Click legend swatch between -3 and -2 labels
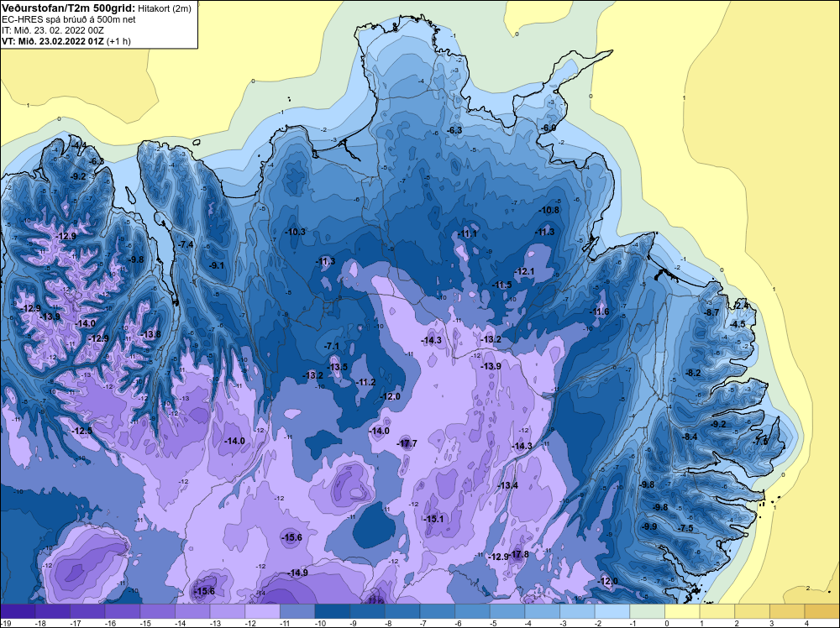 click(577, 611)
